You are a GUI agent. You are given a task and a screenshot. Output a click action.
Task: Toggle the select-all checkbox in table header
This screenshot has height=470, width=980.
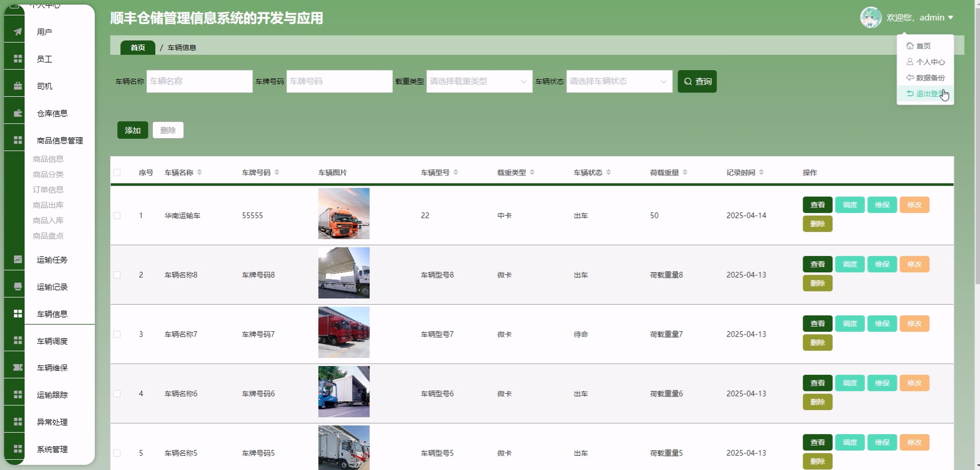(117, 172)
